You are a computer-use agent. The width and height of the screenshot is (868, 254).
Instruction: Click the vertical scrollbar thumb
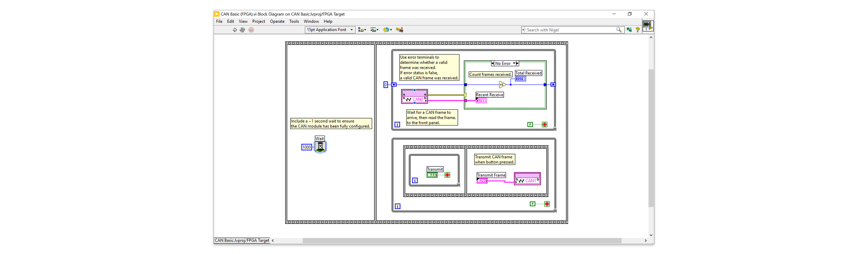[x=651, y=138]
